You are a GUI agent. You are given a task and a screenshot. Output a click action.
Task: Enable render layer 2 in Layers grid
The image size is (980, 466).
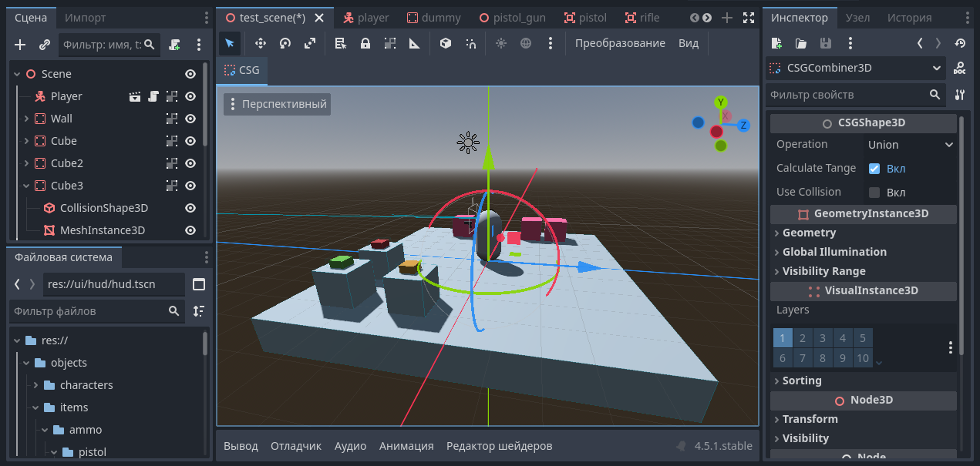pyautogui.click(x=803, y=338)
